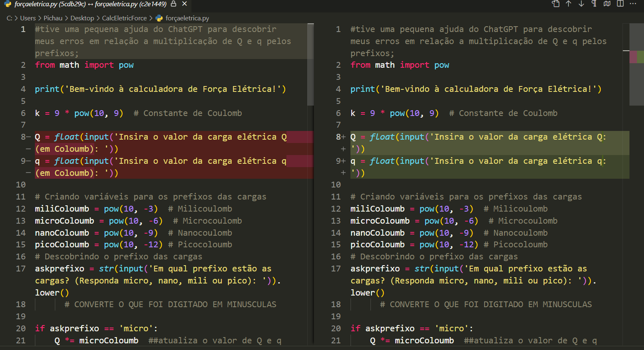
Task: Click 'Pichau' breadcrumb segment
Action: tap(53, 18)
